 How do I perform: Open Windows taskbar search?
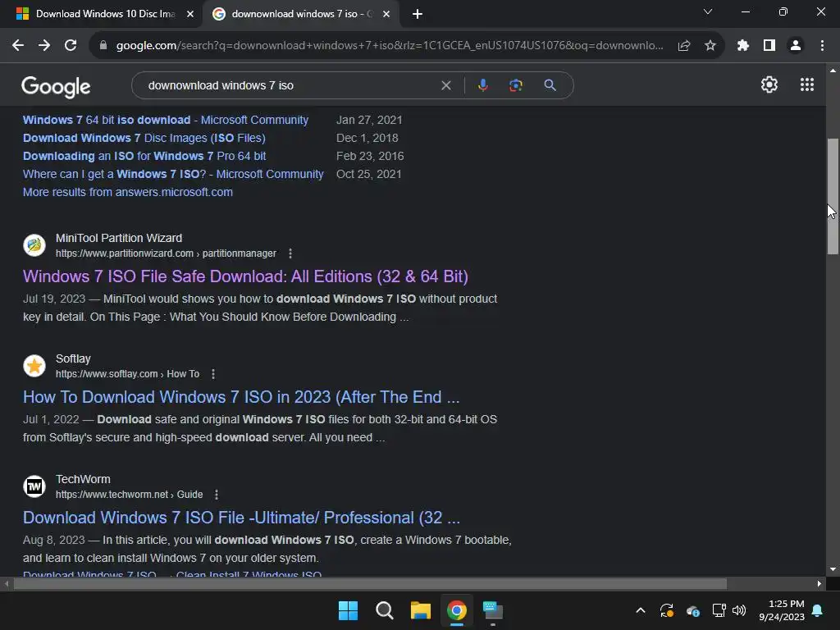tap(385, 610)
